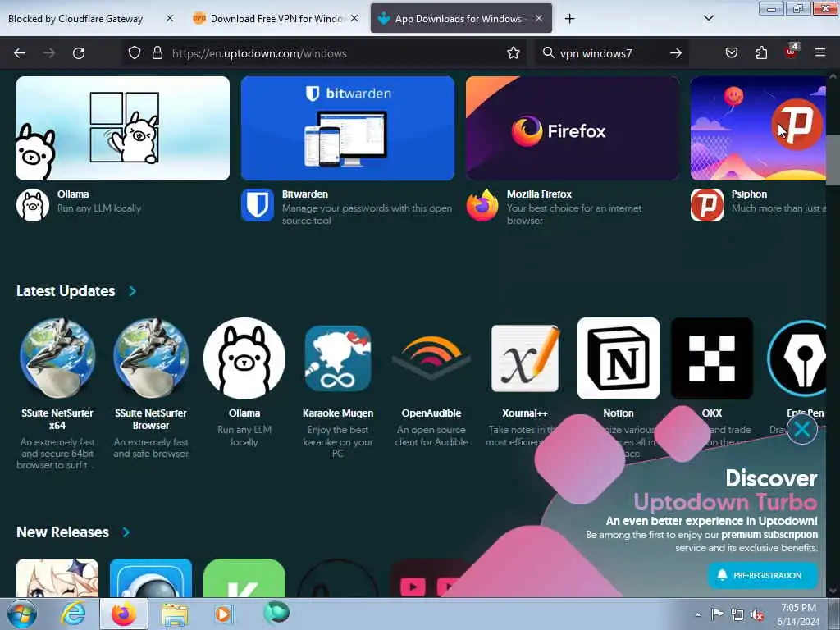Open the Firefox hamburger menu
The image size is (840, 630).
click(820, 53)
